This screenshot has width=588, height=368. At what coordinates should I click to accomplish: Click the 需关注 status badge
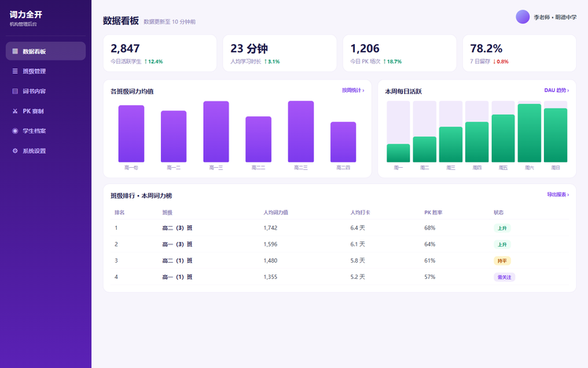(x=504, y=277)
